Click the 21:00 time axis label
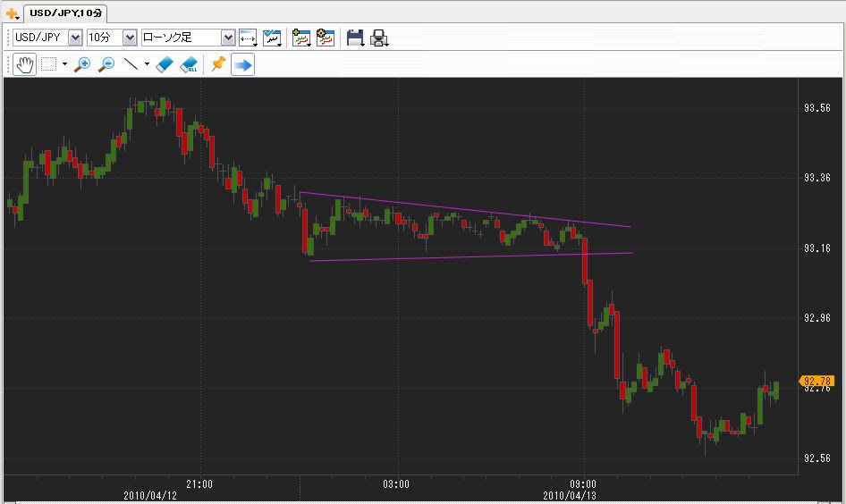Image resolution: width=846 pixels, height=504 pixels. point(199,484)
